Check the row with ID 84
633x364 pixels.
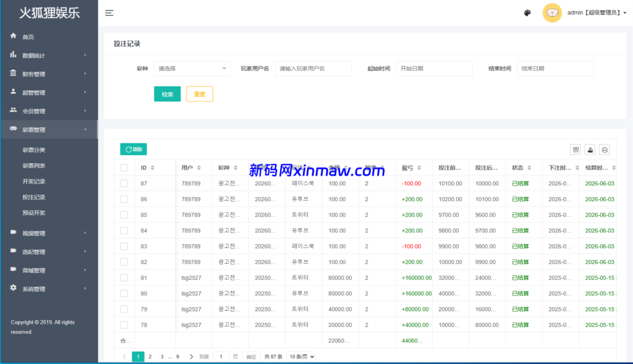tap(124, 231)
